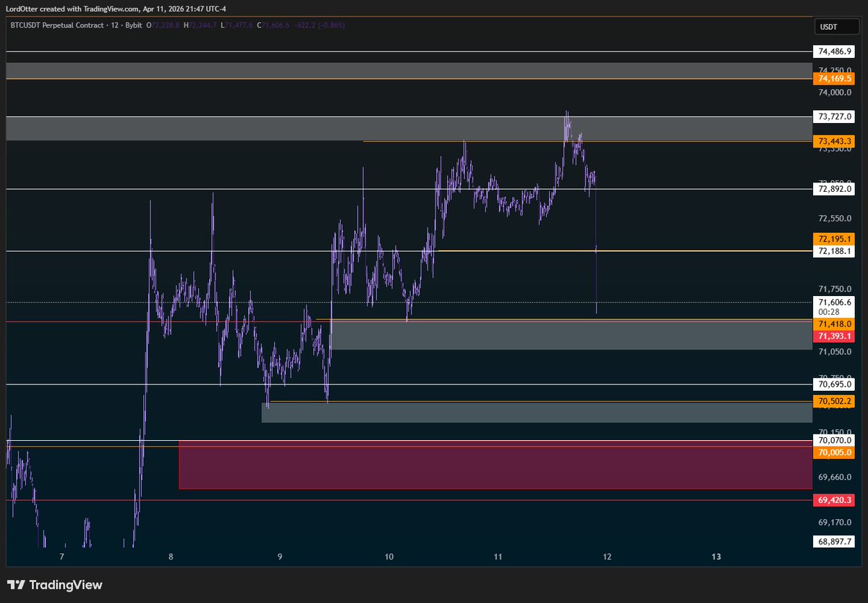Image resolution: width=868 pixels, height=603 pixels.
Task: Select the orange 70,005.0 price label
Action: click(x=835, y=452)
